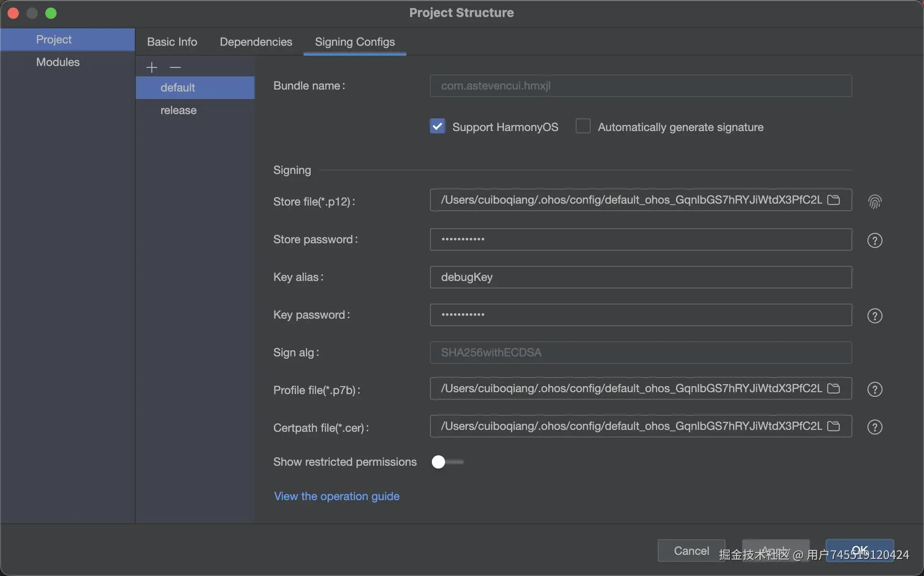The width and height of the screenshot is (924, 576).
Task: Click the plus icon to add signing config
Action: (x=151, y=67)
